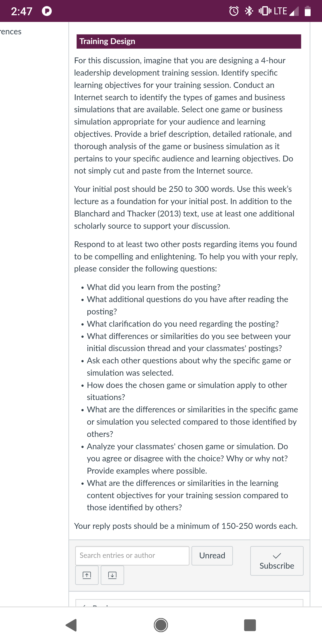This screenshot has width=322, height=644.
Task: Open recent apps with the square button
Action: tap(250, 625)
